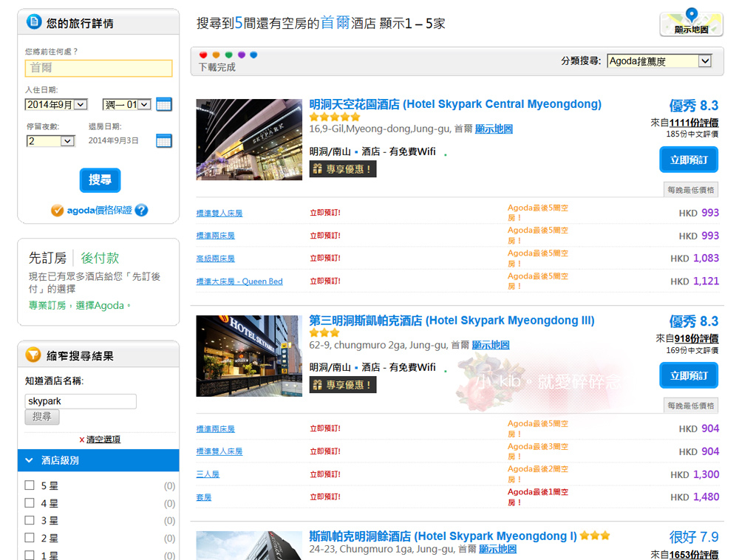Click the 專享優惠 badge on Skypark Central
This screenshot has width=739, height=560.
[343, 169]
